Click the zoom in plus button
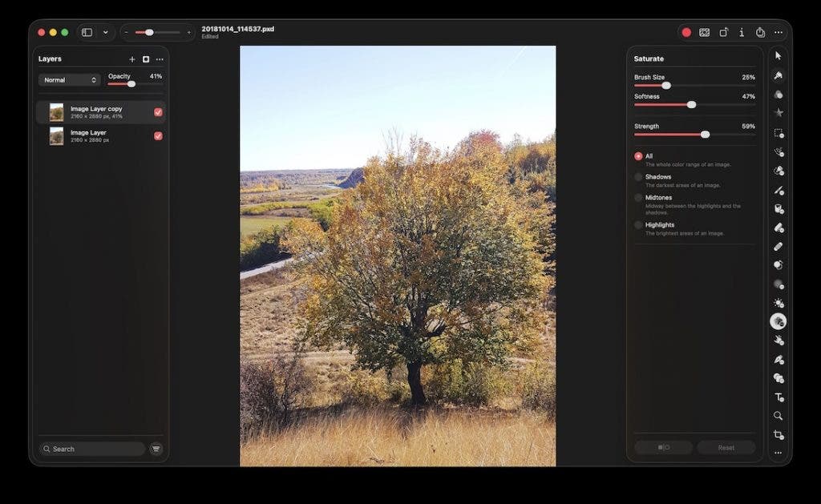The image size is (821, 504). click(x=189, y=32)
